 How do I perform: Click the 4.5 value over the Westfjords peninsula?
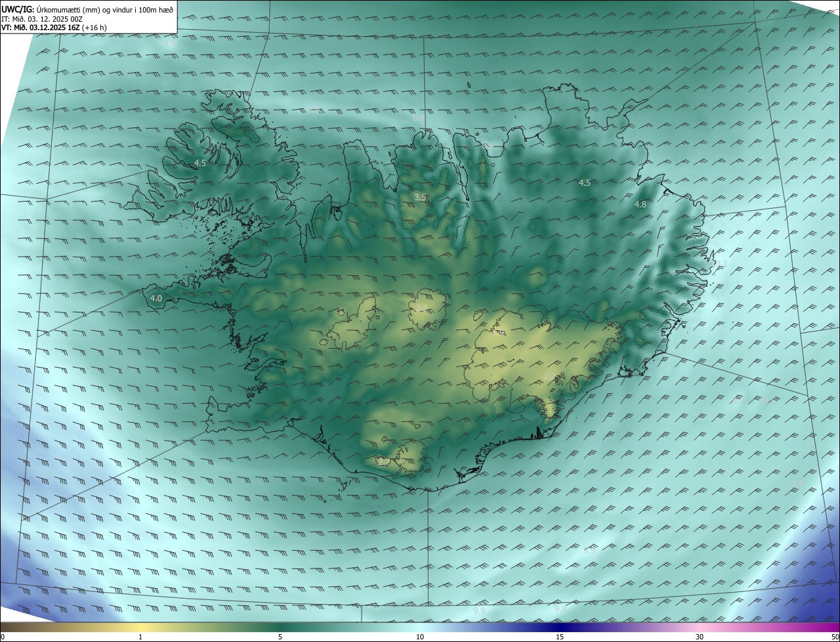point(199,163)
